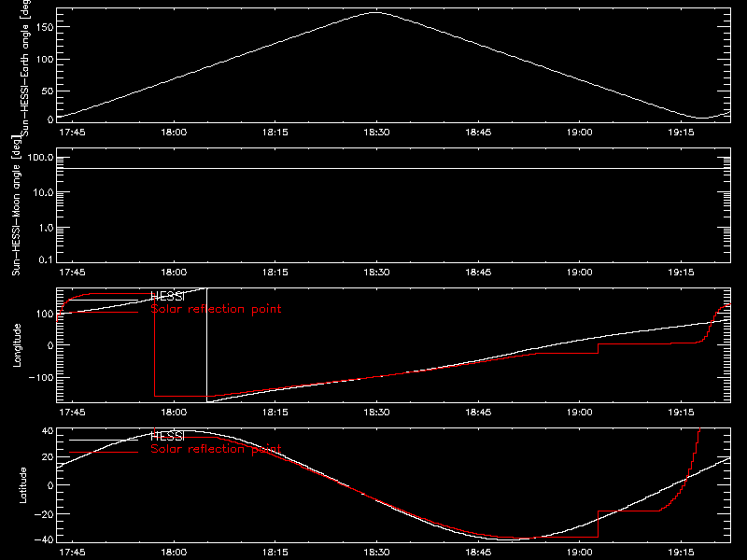Click 17:45 time label under Earth angle plot

pos(72,133)
